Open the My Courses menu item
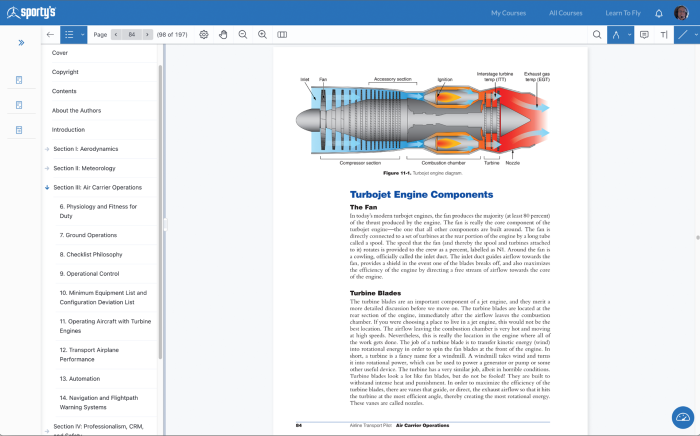700x436 pixels. tap(510, 13)
